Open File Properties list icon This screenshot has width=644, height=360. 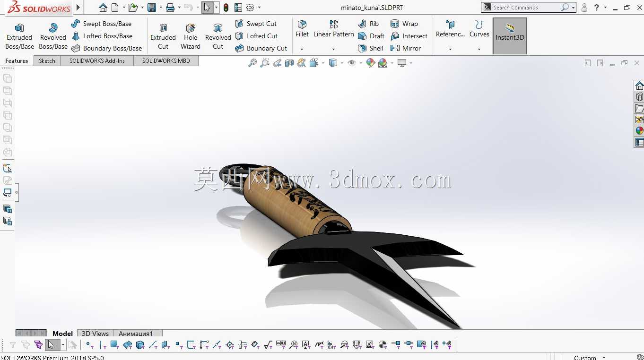point(238,8)
